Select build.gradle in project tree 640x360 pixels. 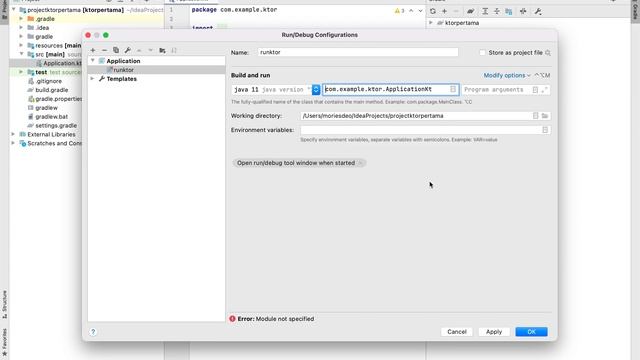(x=51, y=90)
